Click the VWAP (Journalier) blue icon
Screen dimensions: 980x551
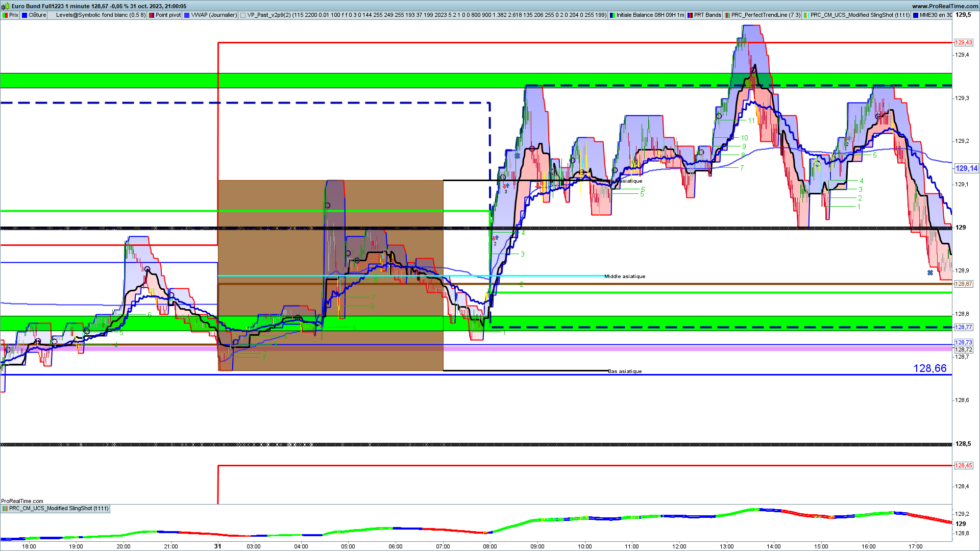click(x=187, y=15)
